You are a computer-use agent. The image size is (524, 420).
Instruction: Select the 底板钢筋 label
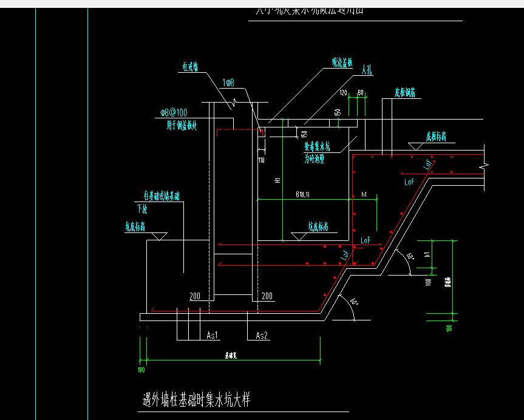[x=405, y=92]
